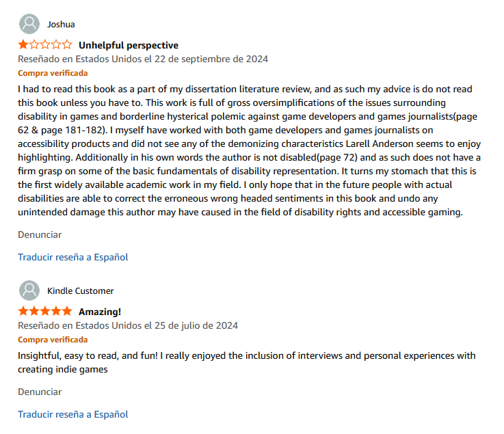Image resolution: width=504 pixels, height=434 pixels.
Task: Open the "Amazing!" review title
Action: [x=100, y=312]
